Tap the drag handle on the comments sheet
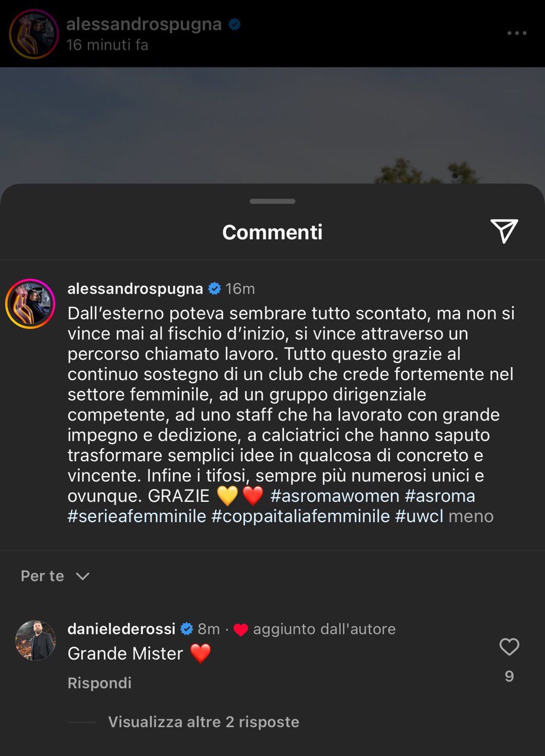This screenshot has width=545, height=756. point(272,201)
